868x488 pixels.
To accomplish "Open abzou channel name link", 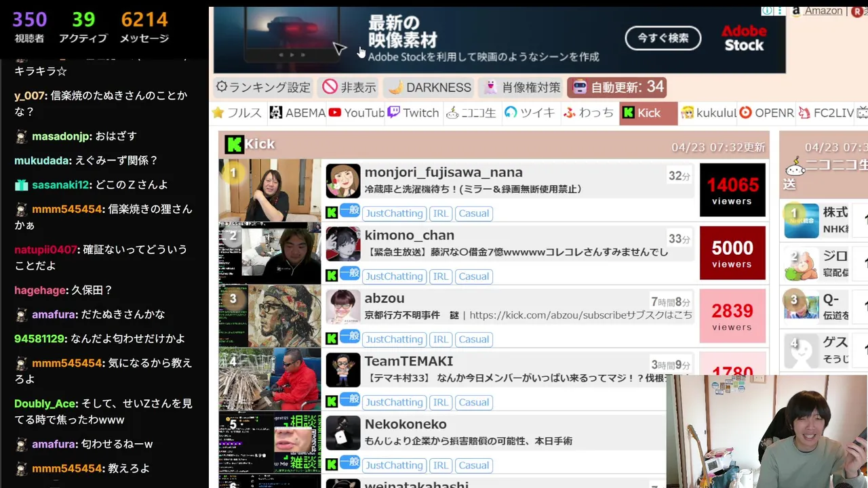I will (x=384, y=298).
